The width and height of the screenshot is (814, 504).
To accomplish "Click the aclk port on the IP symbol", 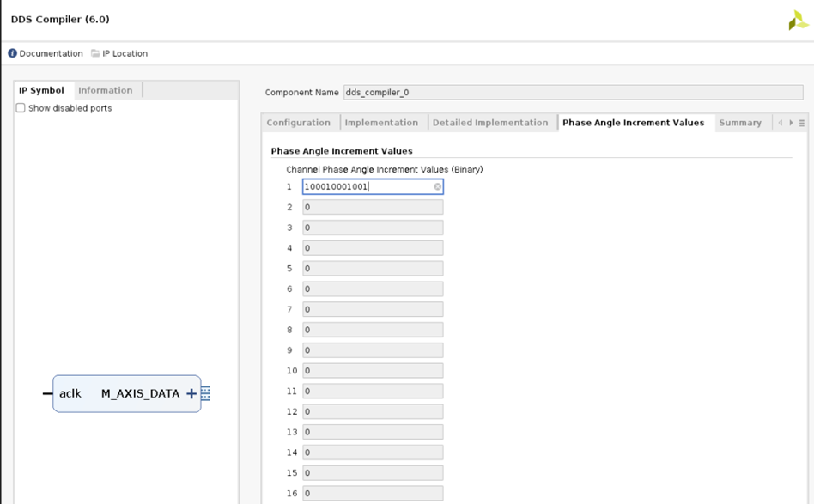I will tap(70, 393).
